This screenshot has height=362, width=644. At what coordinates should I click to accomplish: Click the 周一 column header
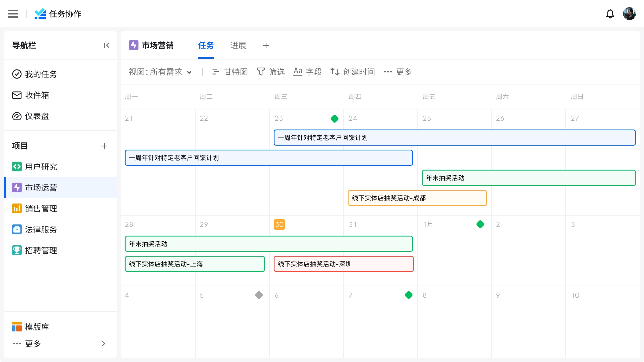131,97
